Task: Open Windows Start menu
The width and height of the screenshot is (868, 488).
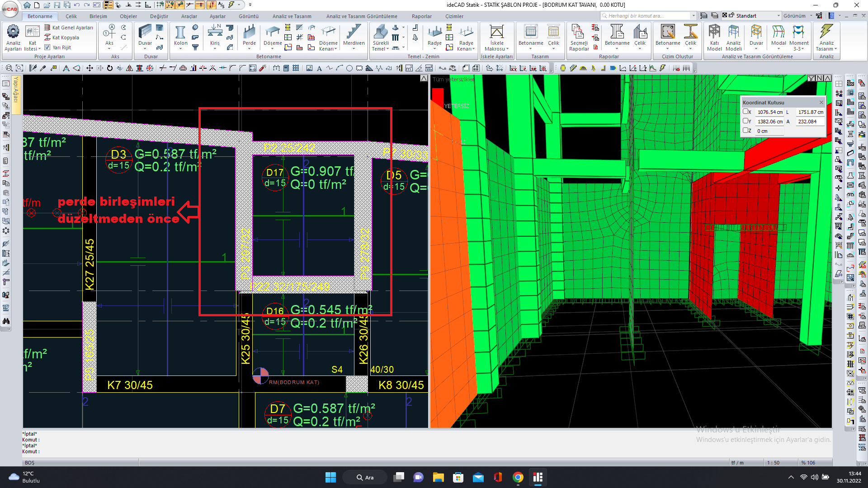Action: coord(330,477)
